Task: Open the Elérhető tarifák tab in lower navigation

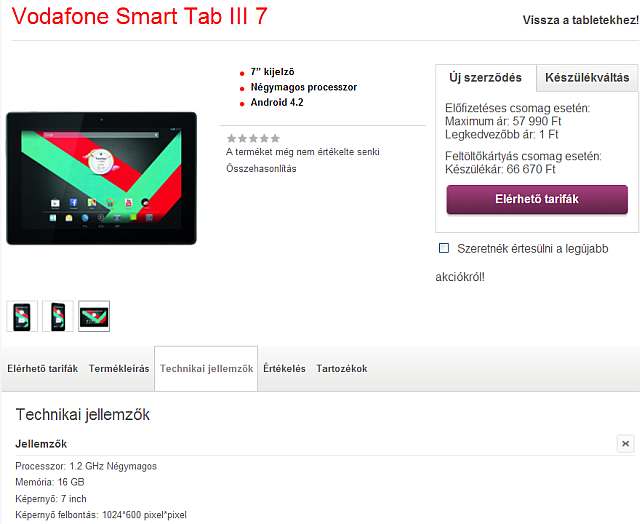Action: pos(42,369)
